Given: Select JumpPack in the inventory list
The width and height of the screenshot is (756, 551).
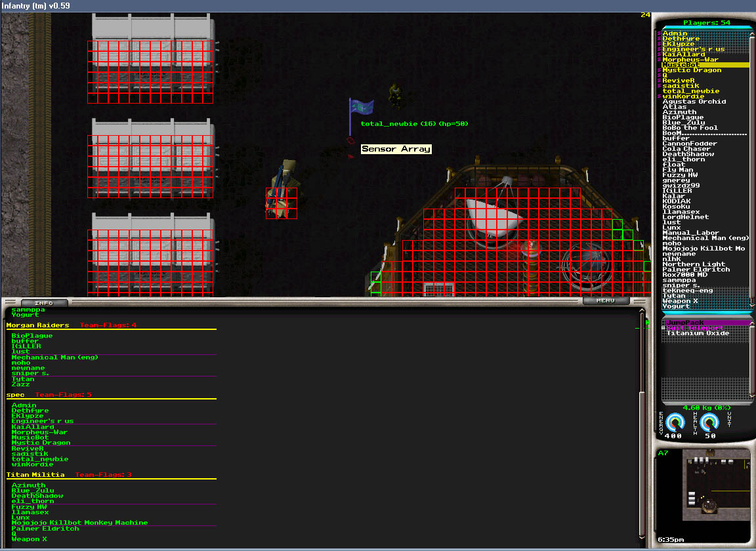Looking at the screenshot, I should tap(684, 322).
